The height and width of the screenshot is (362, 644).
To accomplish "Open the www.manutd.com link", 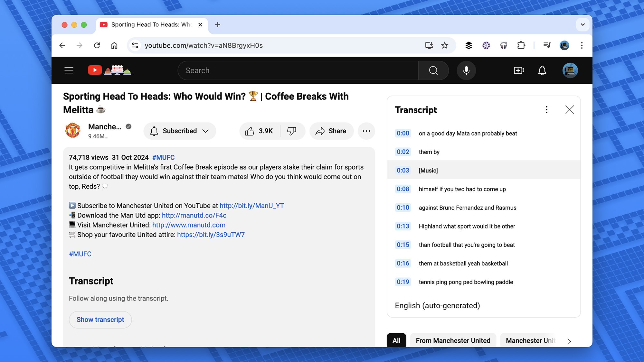I will [x=189, y=225].
